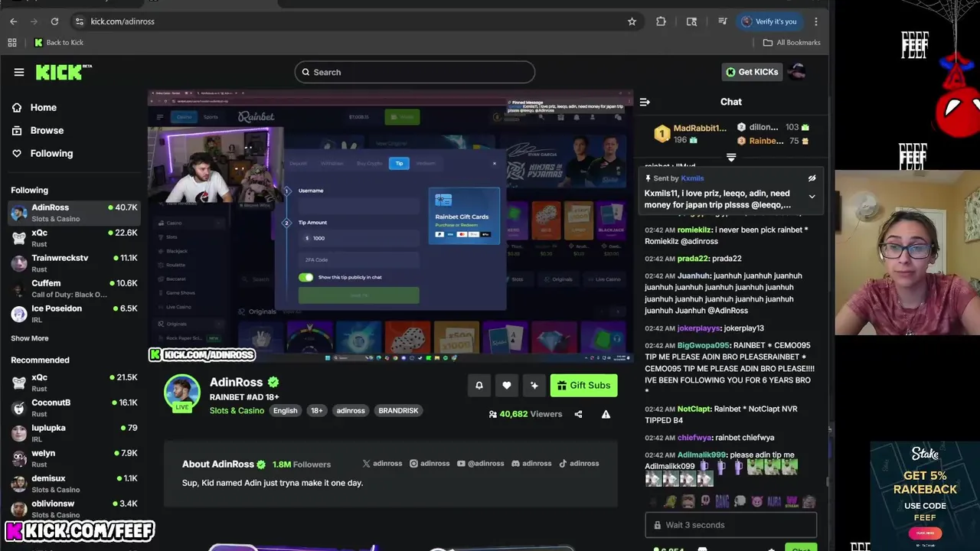
Task: Open @adinross YouTube link
Action: click(x=480, y=463)
